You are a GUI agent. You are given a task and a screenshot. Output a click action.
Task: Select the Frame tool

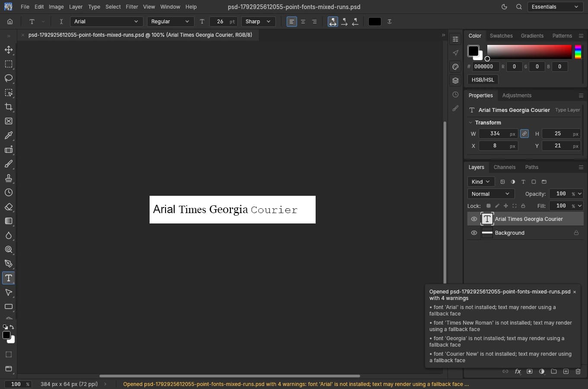tap(9, 121)
